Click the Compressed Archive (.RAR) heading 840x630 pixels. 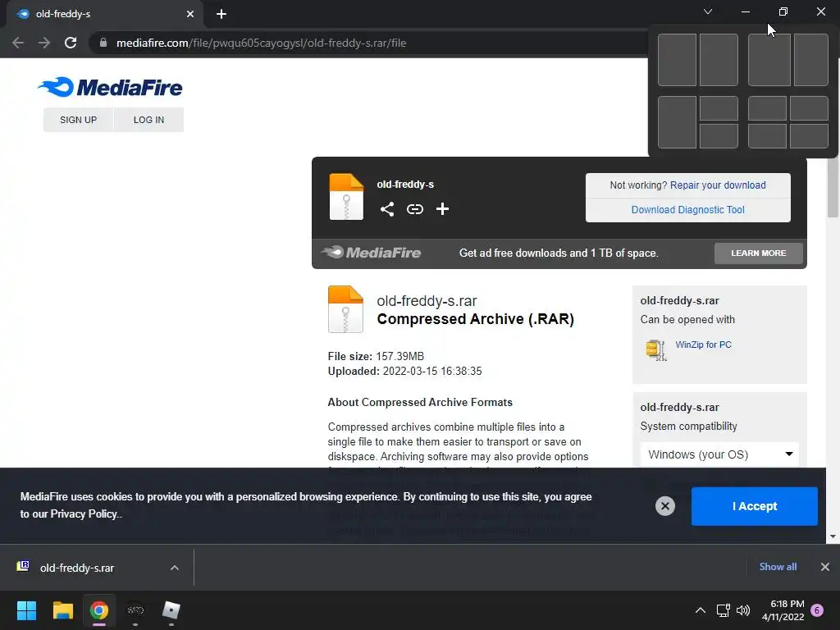(x=475, y=319)
